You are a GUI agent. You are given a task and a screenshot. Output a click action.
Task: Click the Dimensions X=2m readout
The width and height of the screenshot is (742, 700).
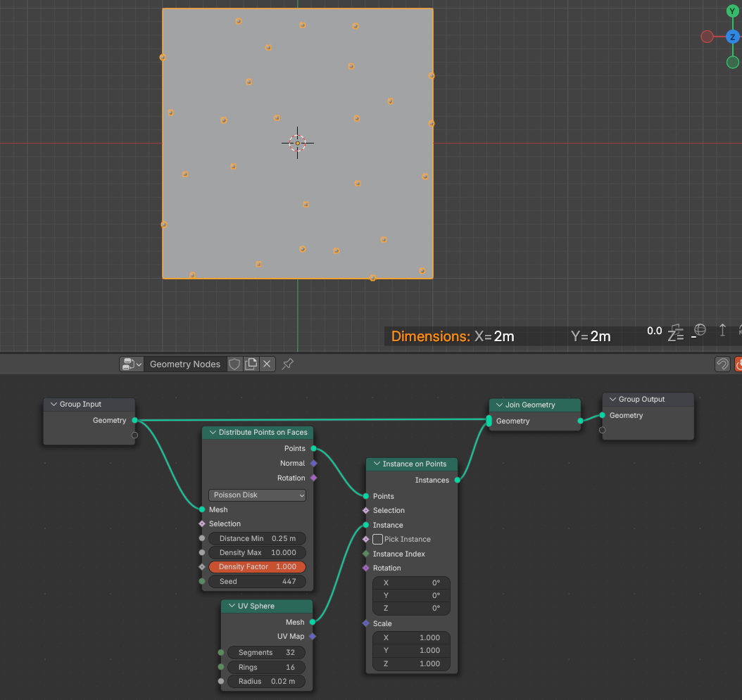click(453, 336)
